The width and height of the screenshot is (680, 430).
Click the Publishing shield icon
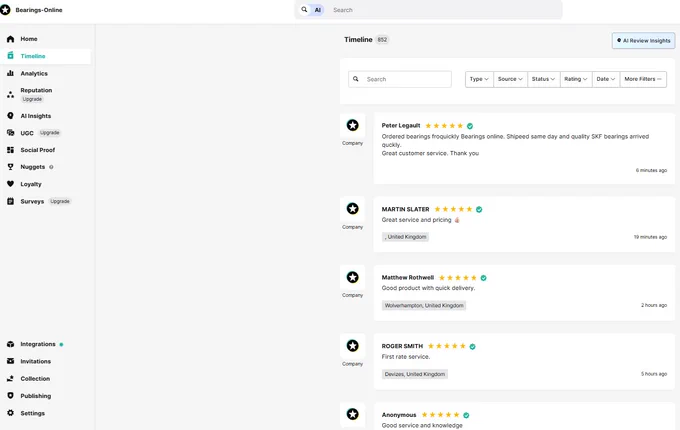[10, 396]
